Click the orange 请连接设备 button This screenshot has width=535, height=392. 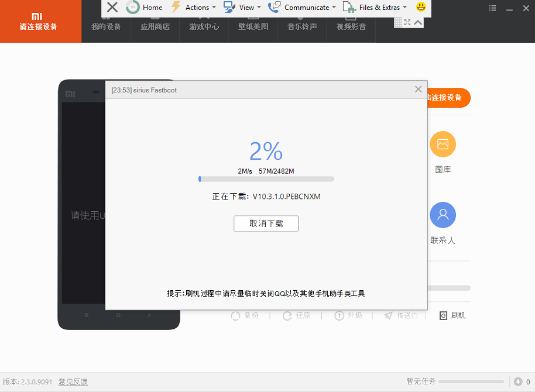(x=449, y=98)
